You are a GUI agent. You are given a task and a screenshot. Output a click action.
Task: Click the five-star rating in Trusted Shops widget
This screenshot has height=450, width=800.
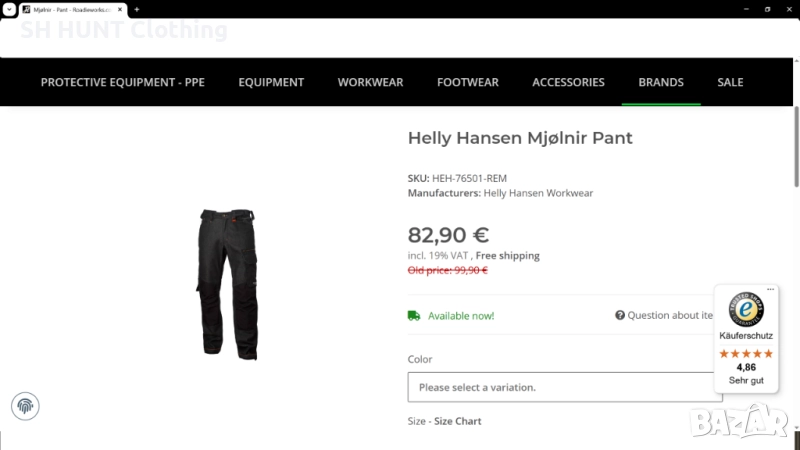point(745,354)
